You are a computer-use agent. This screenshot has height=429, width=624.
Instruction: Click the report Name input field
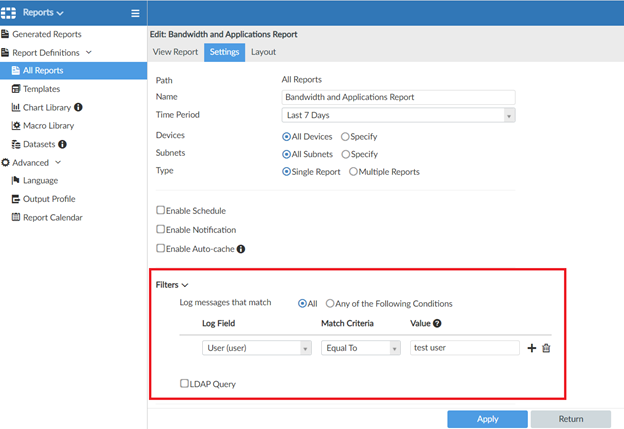(x=398, y=97)
